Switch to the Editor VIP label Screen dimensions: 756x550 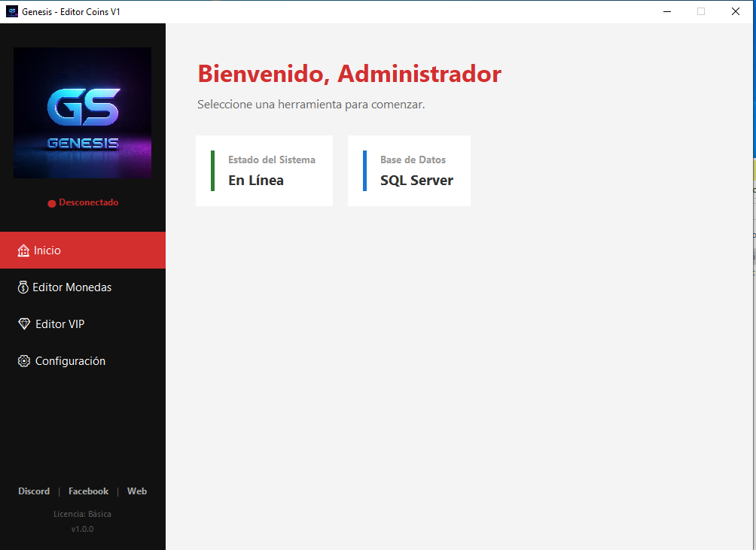click(59, 324)
